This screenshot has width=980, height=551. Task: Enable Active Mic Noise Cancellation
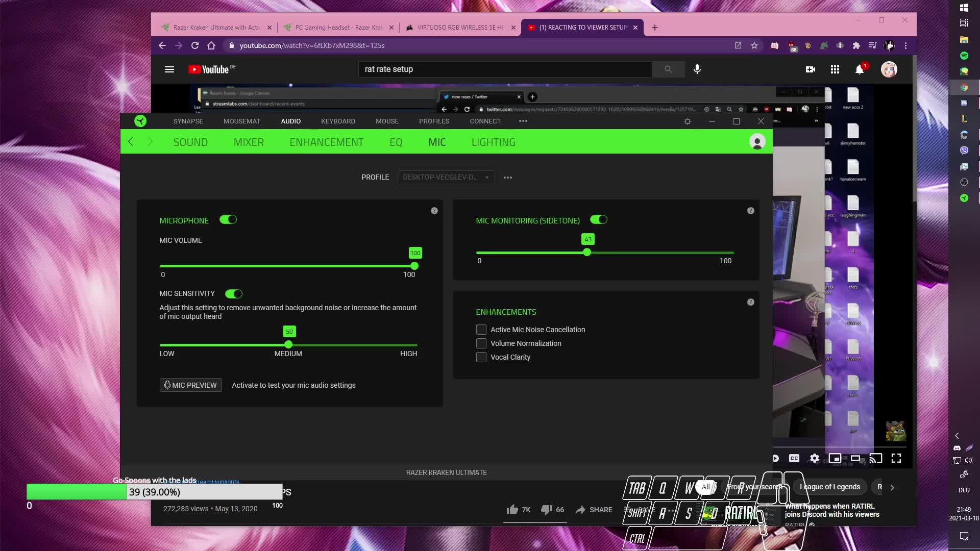click(481, 330)
